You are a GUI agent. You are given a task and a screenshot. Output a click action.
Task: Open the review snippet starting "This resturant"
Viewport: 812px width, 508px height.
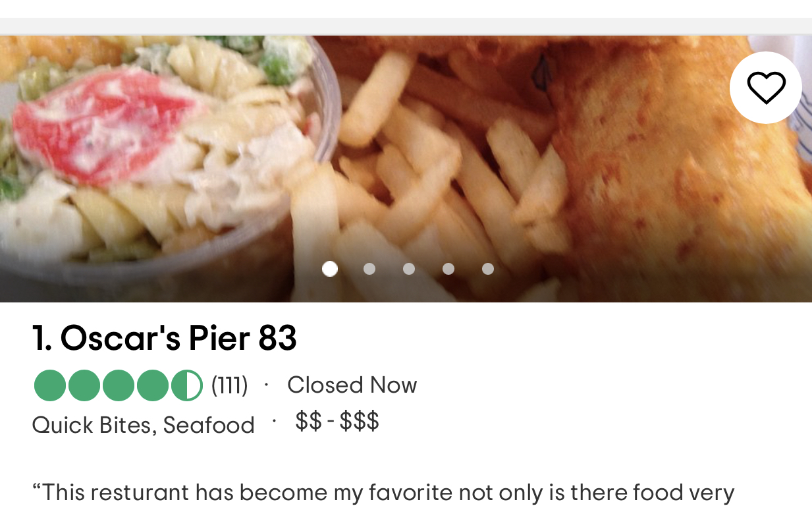pos(383,493)
